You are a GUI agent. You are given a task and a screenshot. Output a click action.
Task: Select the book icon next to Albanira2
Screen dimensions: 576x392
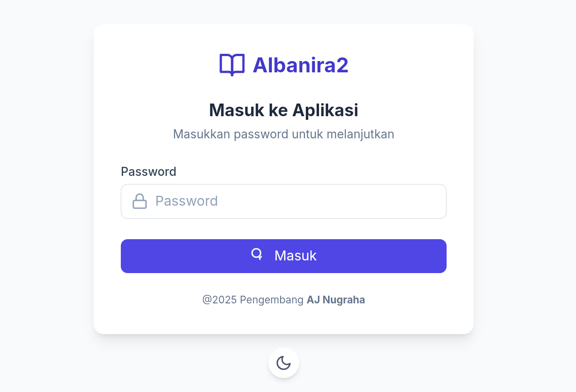231,64
